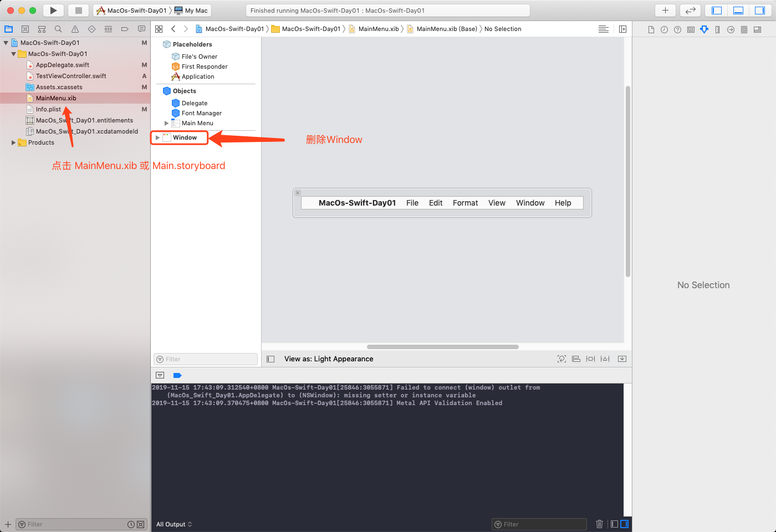Image resolution: width=776 pixels, height=532 pixels.
Task: Open the Source Control navigator
Action: click(25, 29)
